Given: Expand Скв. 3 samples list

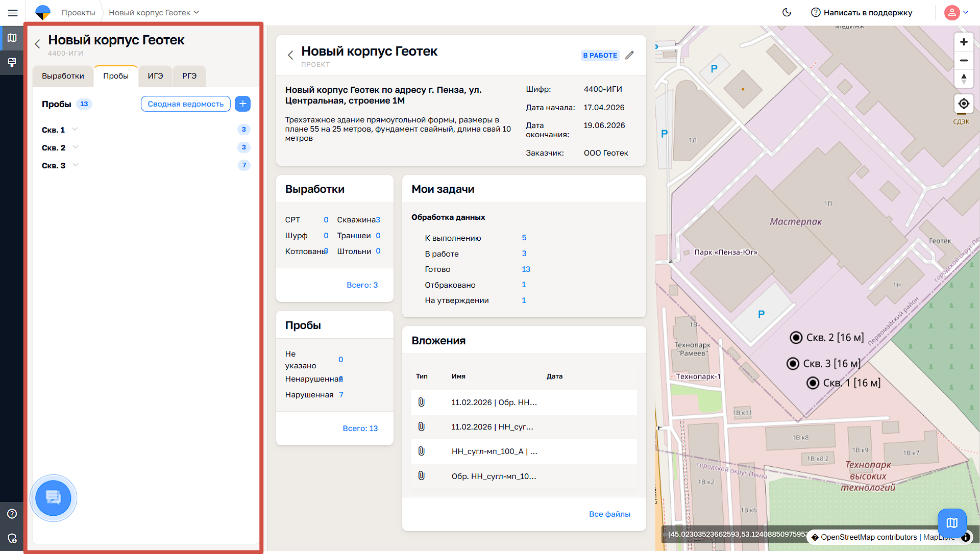Looking at the screenshot, I should pos(76,165).
